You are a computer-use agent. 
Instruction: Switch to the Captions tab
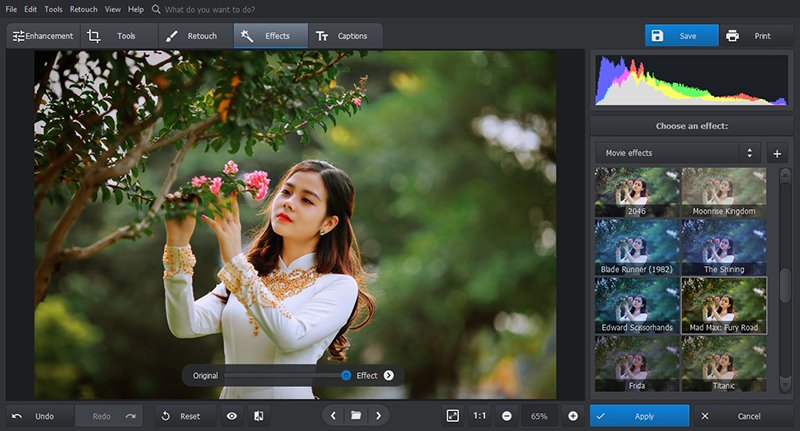(342, 36)
